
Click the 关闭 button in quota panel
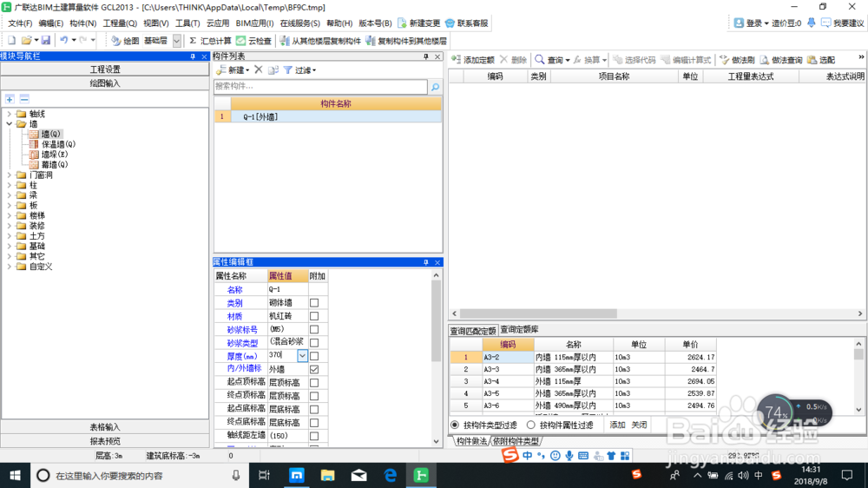coord(639,425)
